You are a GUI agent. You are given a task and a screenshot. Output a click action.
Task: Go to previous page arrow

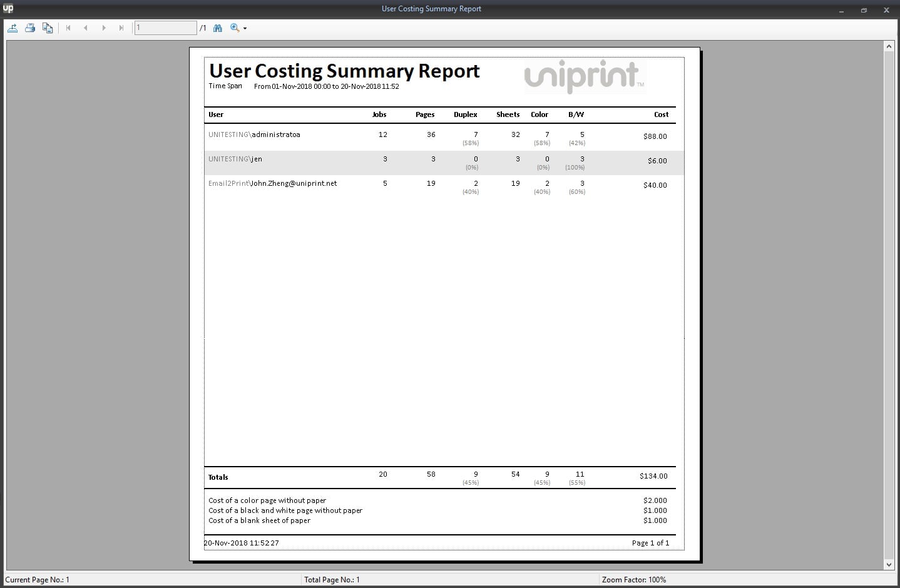pyautogui.click(x=86, y=28)
